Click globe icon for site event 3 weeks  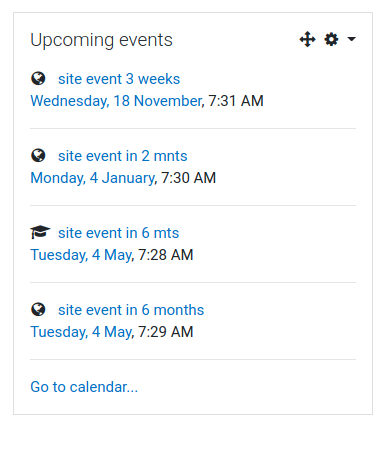click(x=38, y=79)
